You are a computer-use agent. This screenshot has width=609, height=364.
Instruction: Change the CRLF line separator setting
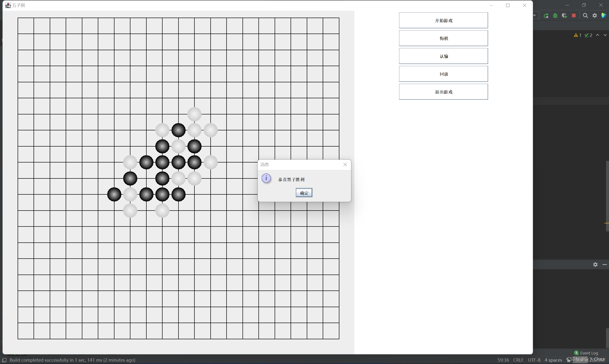coord(518,360)
